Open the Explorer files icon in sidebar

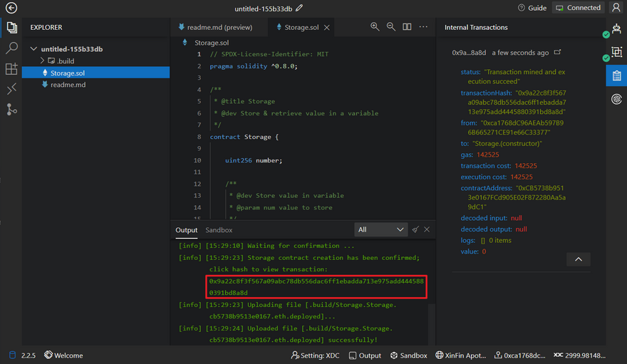pyautogui.click(x=11, y=28)
